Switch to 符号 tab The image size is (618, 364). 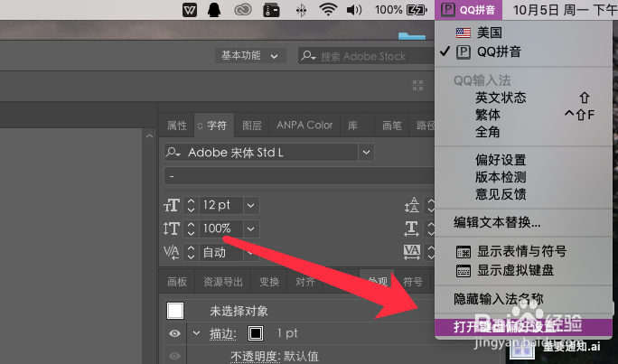413,282
